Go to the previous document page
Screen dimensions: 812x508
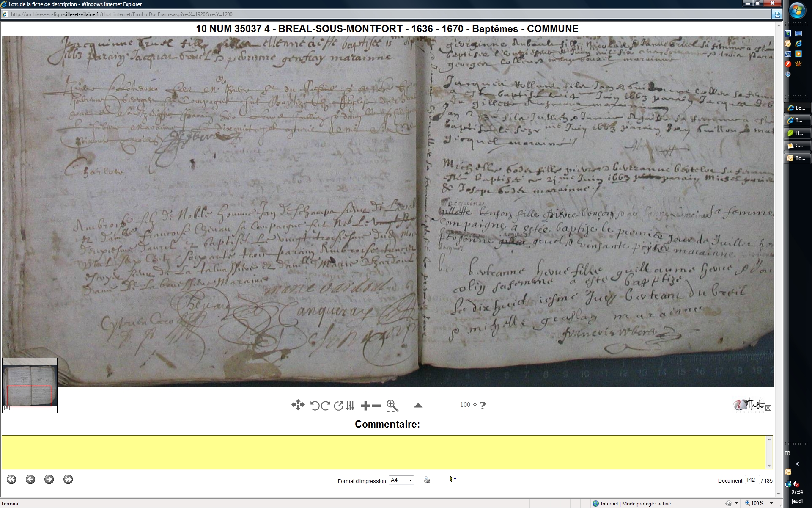coord(30,479)
